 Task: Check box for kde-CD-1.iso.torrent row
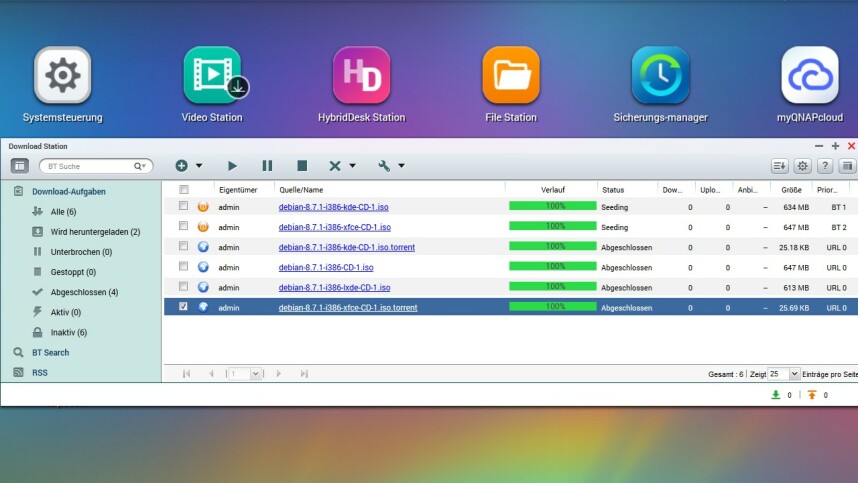coord(183,246)
